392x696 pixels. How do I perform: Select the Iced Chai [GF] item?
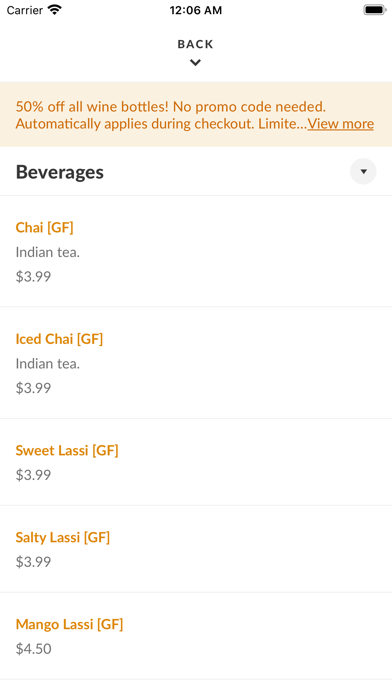click(196, 363)
